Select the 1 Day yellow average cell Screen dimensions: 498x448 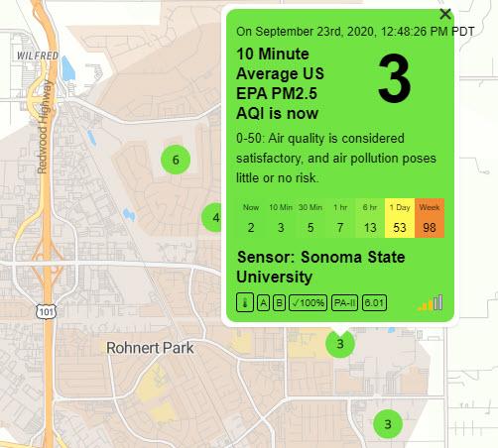(400, 218)
